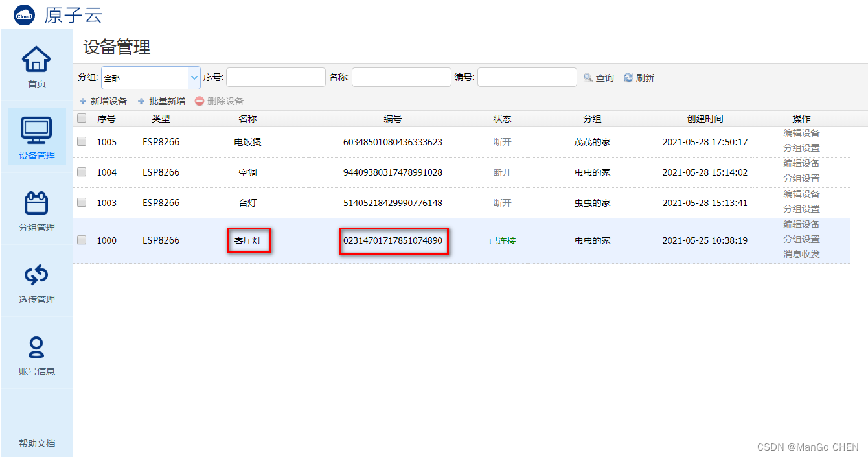Screen dimensions: 868x457
Task: Click the 原子云 title text
Action: point(73,16)
